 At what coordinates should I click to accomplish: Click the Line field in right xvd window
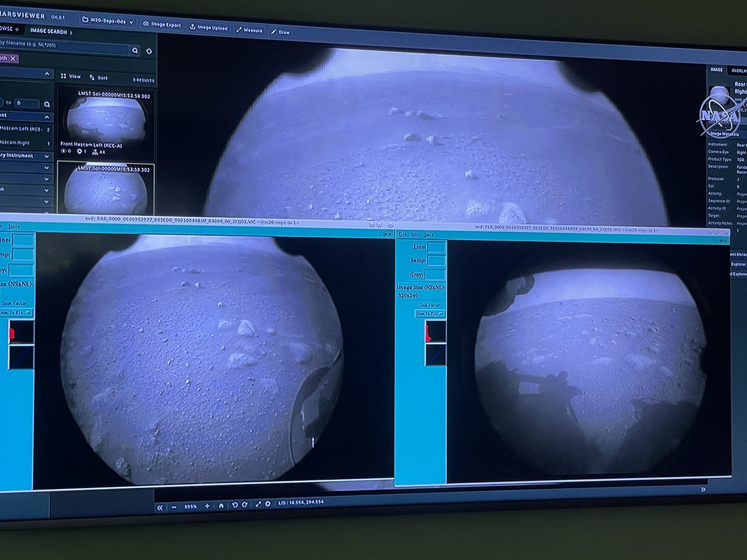[436, 247]
